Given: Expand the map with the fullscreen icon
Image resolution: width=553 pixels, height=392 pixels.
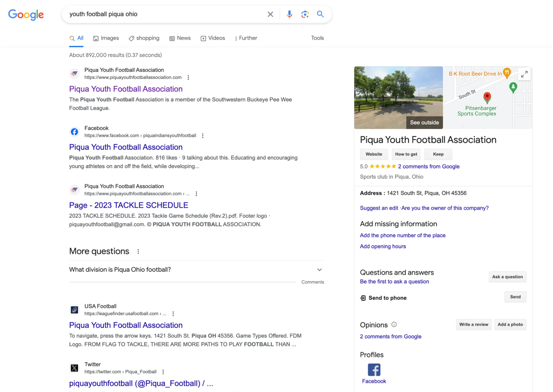Looking at the screenshot, I should [x=524, y=74].
